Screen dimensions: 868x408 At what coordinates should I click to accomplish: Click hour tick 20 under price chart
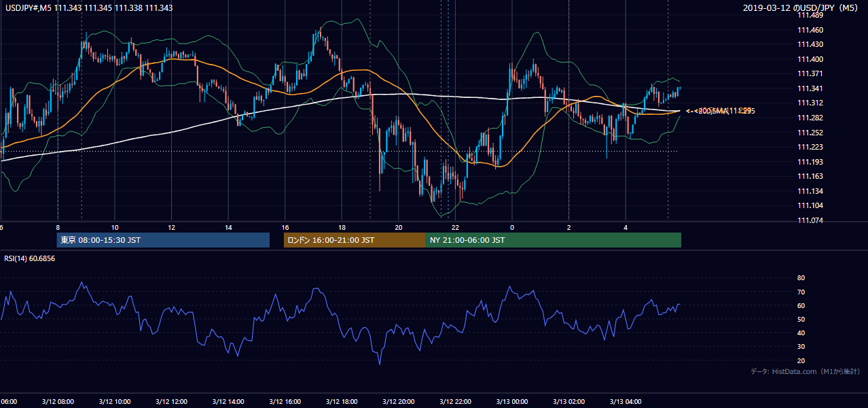coord(399,227)
